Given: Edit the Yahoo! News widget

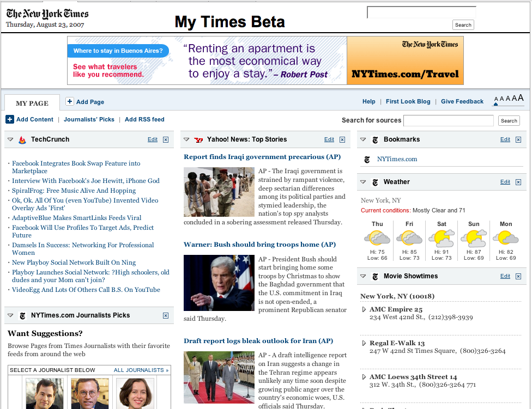Looking at the screenshot, I should [x=329, y=139].
